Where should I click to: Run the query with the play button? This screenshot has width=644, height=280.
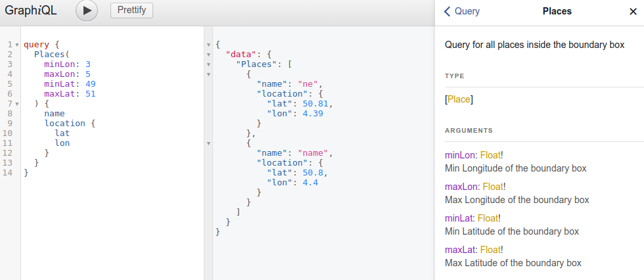pyautogui.click(x=87, y=11)
